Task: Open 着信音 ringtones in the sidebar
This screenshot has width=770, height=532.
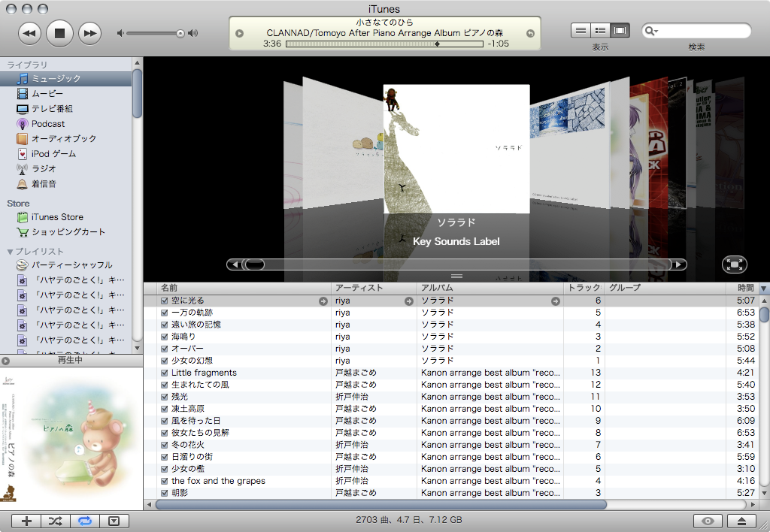Action: pyautogui.click(x=66, y=184)
